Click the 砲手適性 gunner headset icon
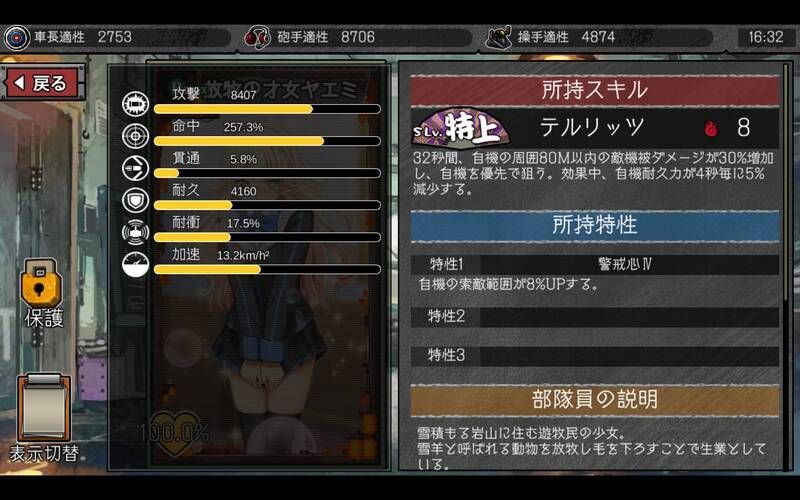The width and height of the screenshot is (800, 500). click(257, 37)
